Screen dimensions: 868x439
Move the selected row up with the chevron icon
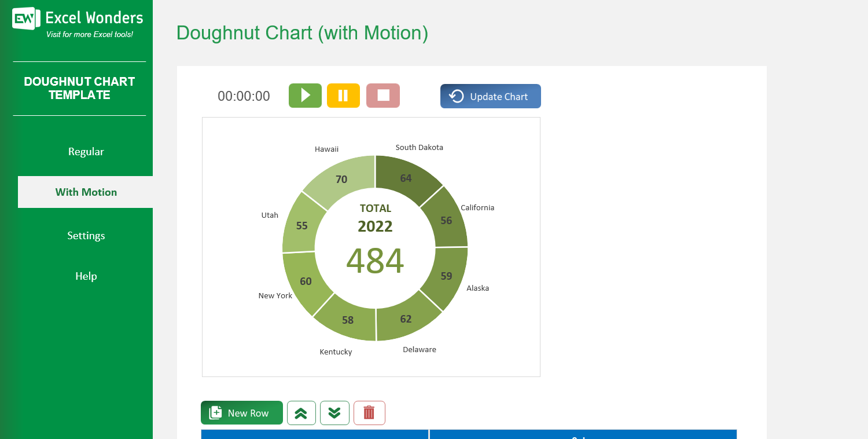pyautogui.click(x=301, y=412)
